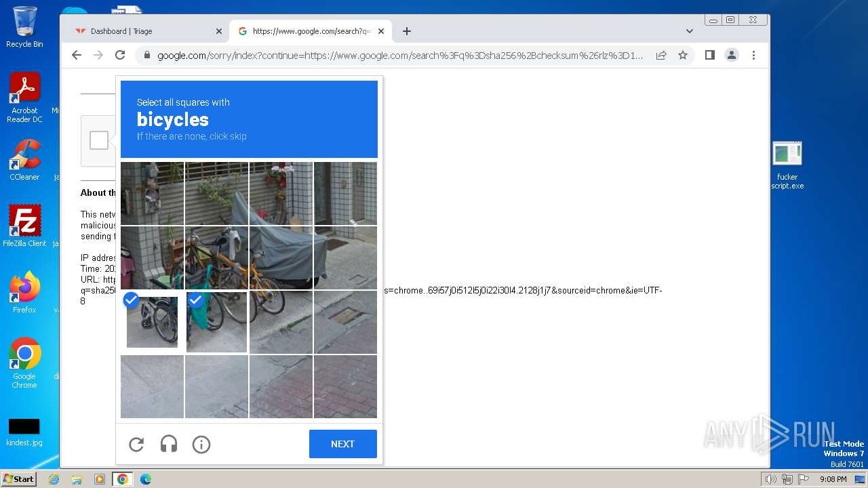Switch to the Dashboard | Triage tab
Screen dimensions: 868x488
tap(146, 31)
